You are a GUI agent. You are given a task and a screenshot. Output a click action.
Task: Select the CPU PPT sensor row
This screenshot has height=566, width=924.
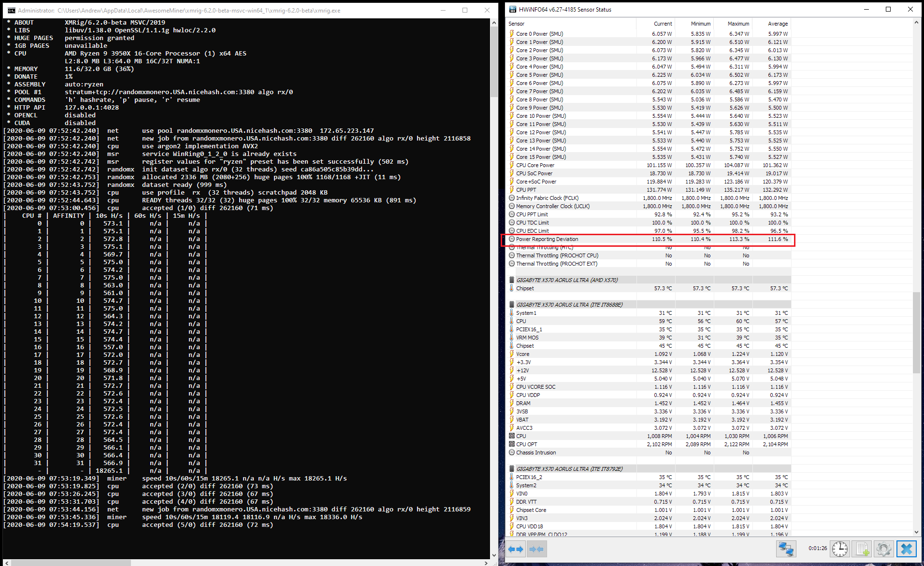[526, 190]
